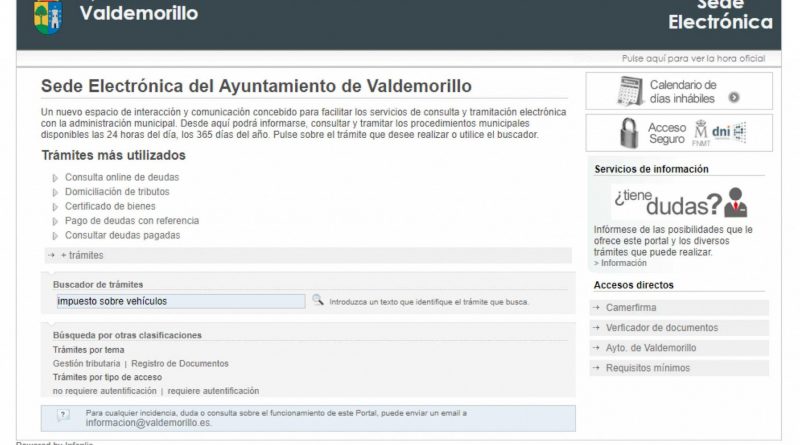
Task: Click the trámites search text field
Action: tap(179, 301)
